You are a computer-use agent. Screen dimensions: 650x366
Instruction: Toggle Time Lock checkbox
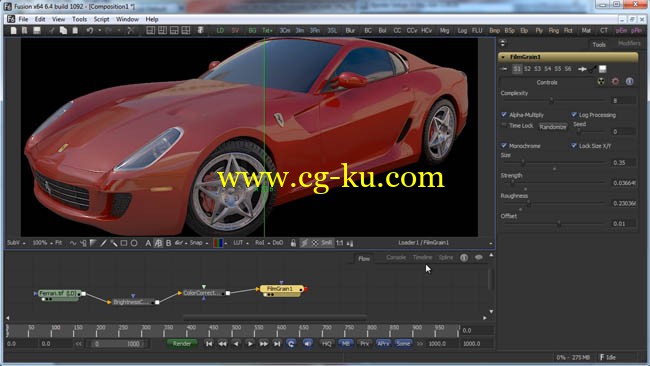tap(504, 125)
